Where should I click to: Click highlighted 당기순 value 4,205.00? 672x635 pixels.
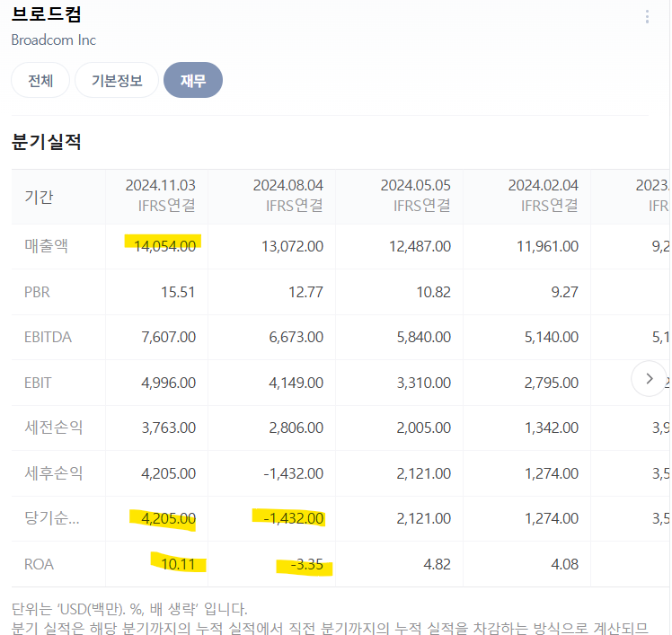168,518
